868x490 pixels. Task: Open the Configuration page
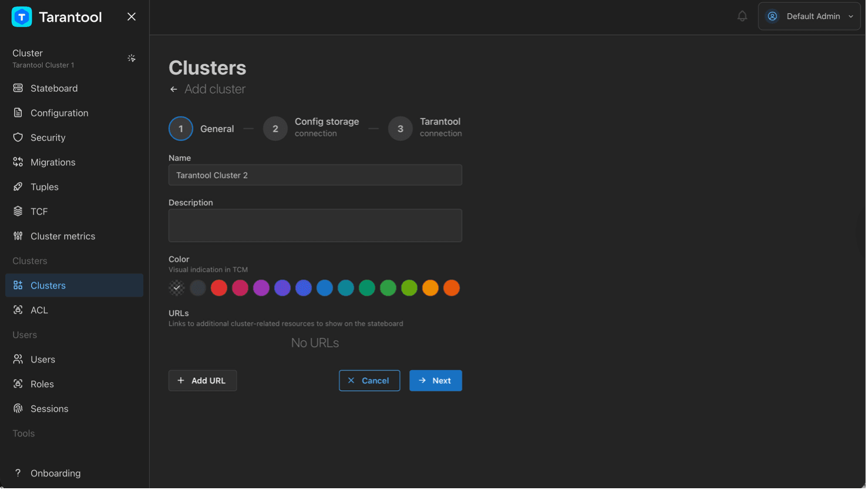point(75,113)
